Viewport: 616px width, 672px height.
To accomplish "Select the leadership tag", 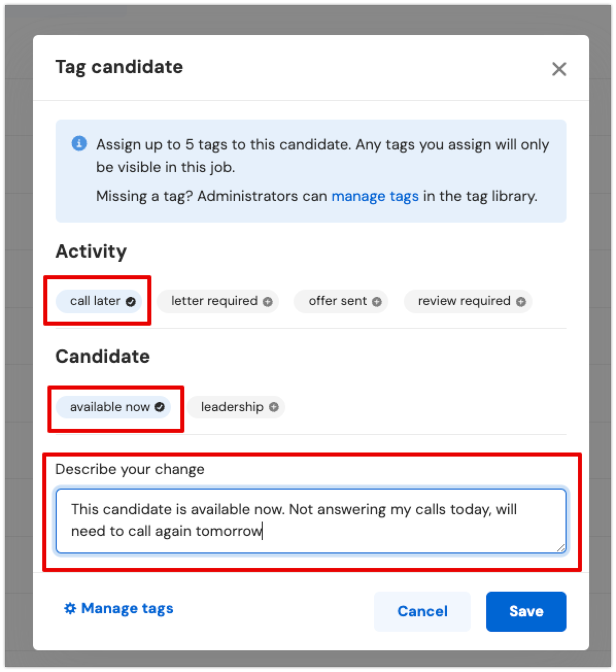I will coord(236,407).
